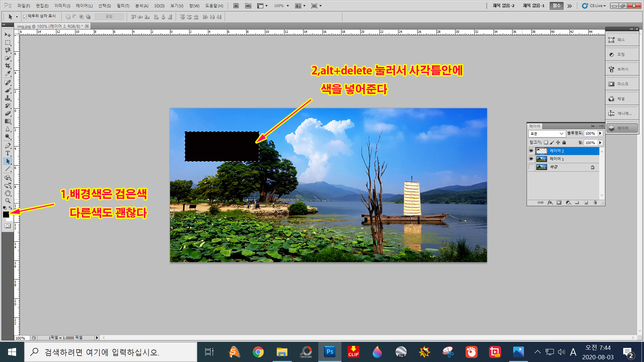Click the 필수 workspace button
This screenshot has height=362, width=644.
pos(556,6)
